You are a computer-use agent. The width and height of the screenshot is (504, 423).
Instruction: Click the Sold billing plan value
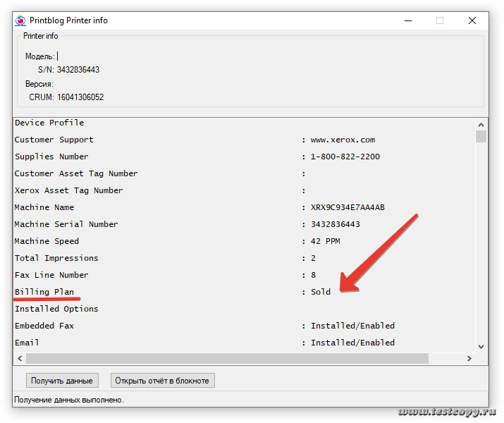coord(321,292)
